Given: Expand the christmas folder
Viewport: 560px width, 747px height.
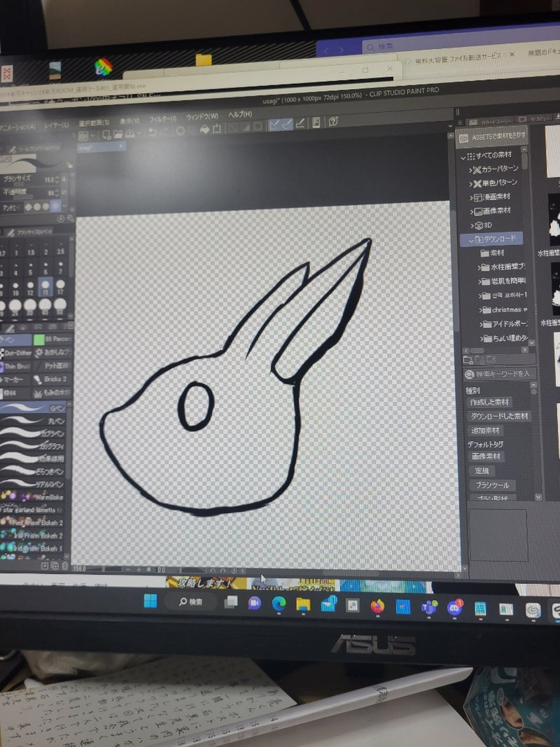Looking at the screenshot, I should 480,310.
